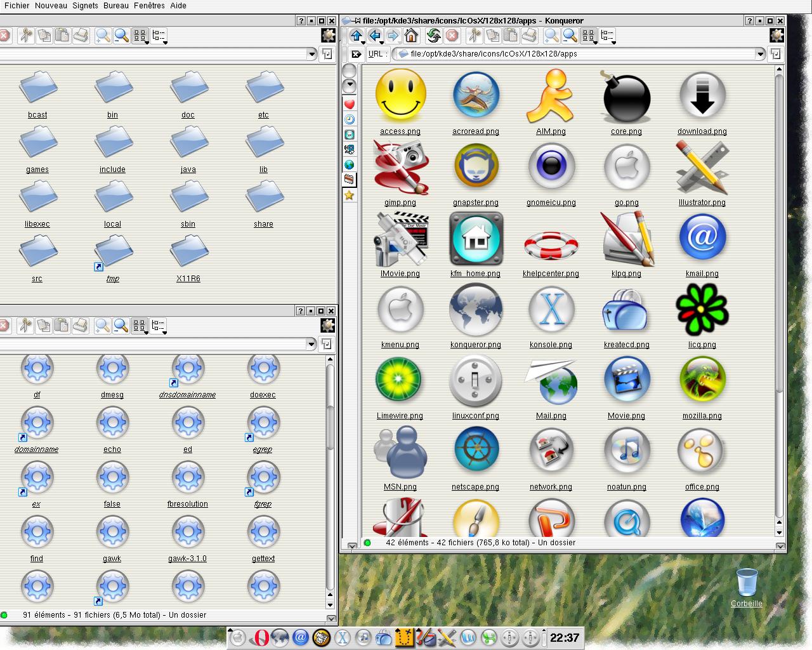Image resolution: width=812 pixels, height=650 pixels.
Task: Select the gimp.png camera paint icon
Action: pyautogui.click(x=400, y=168)
